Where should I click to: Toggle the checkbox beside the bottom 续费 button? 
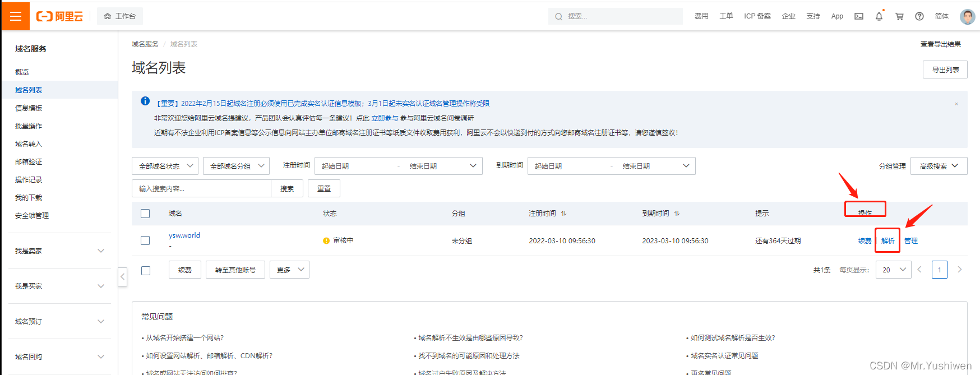(146, 270)
